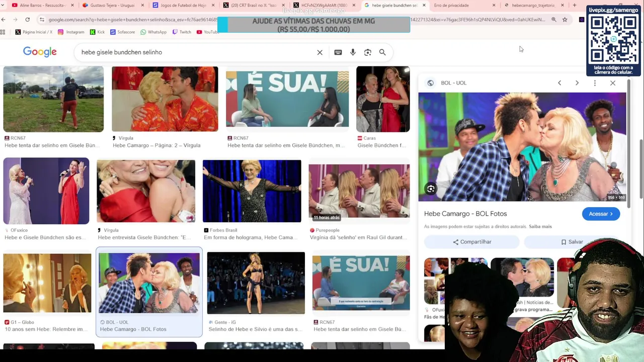Open Gente - iG Hebe e Silvio image

click(256, 283)
